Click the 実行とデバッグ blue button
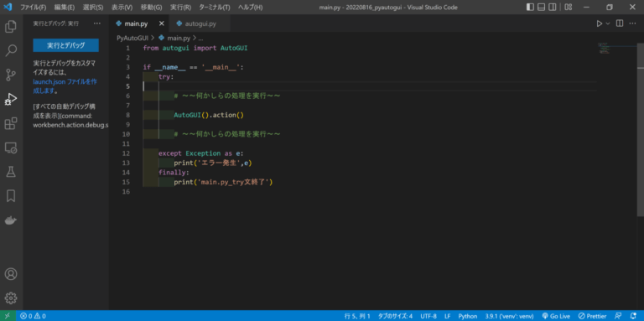This screenshot has height=321, width=644. [65, 45]
